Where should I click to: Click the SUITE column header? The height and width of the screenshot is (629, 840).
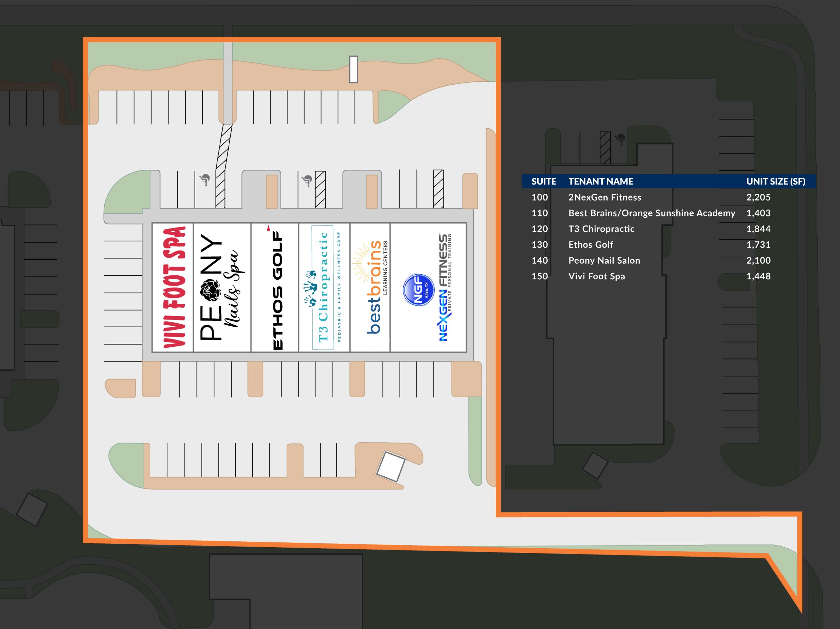pyautogui.click(x=543, y=182)
